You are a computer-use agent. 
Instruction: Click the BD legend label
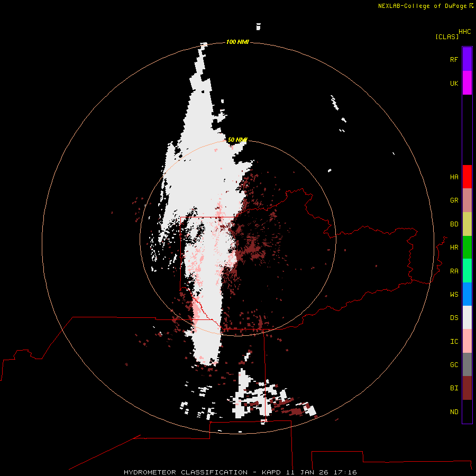click(x=454, y=224)
